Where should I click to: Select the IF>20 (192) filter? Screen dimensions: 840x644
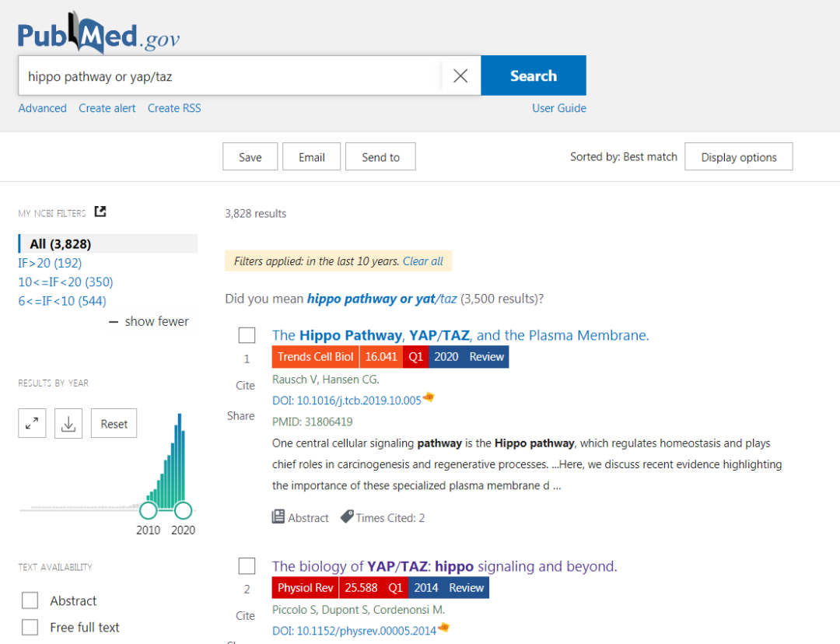coord(50,263)
